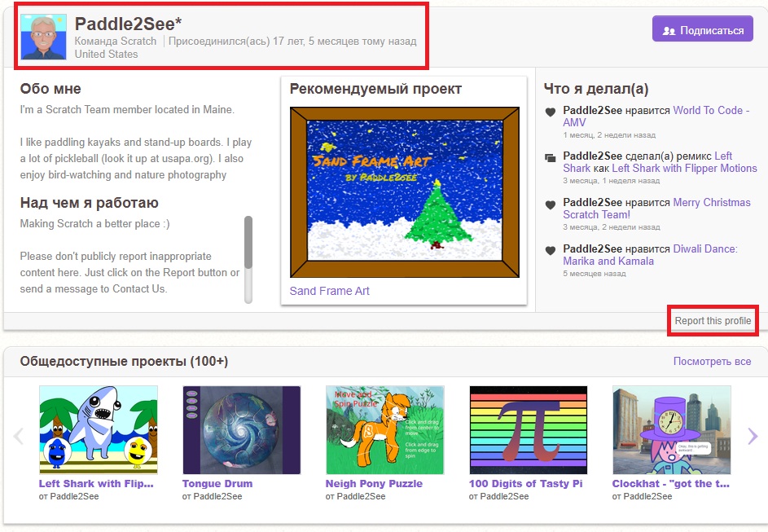Click the heart icon beside World To Code activity

551,112
